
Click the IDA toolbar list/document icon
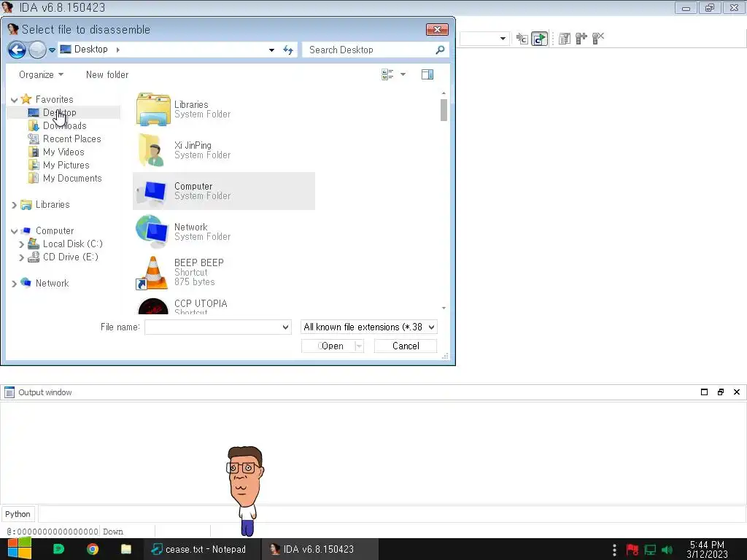click(565, 39)
